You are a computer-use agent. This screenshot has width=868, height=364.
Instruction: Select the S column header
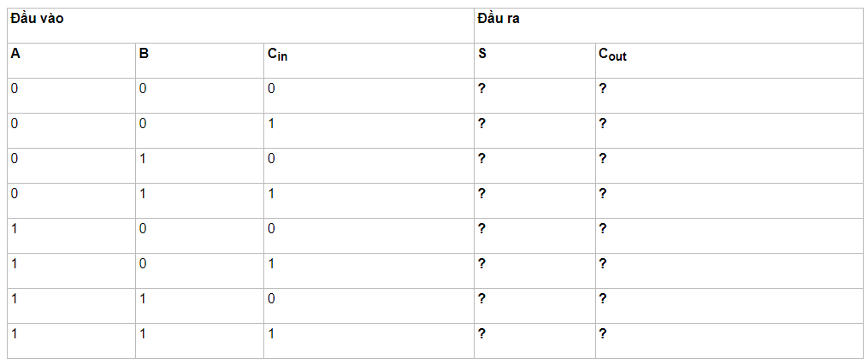point(534,61)
